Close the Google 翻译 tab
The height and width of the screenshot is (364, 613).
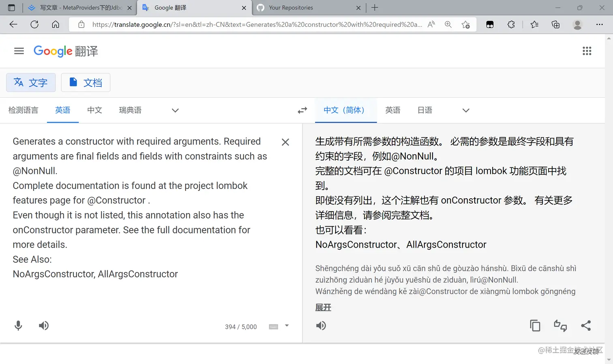pyautogui.click(x=244, y=8)
